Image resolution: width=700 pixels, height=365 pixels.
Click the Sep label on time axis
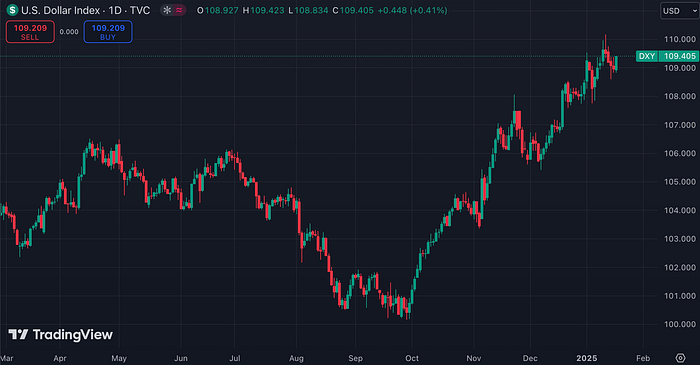(355, 358)
